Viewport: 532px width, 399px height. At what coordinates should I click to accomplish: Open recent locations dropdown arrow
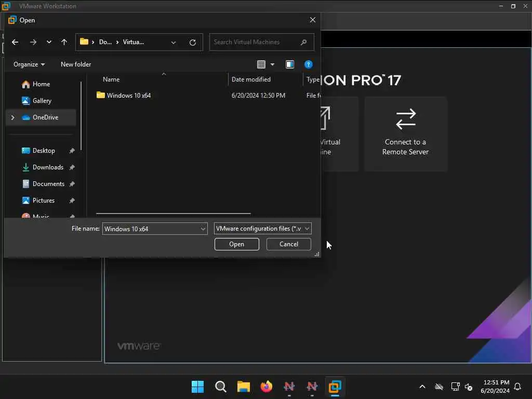coord(49,42)
